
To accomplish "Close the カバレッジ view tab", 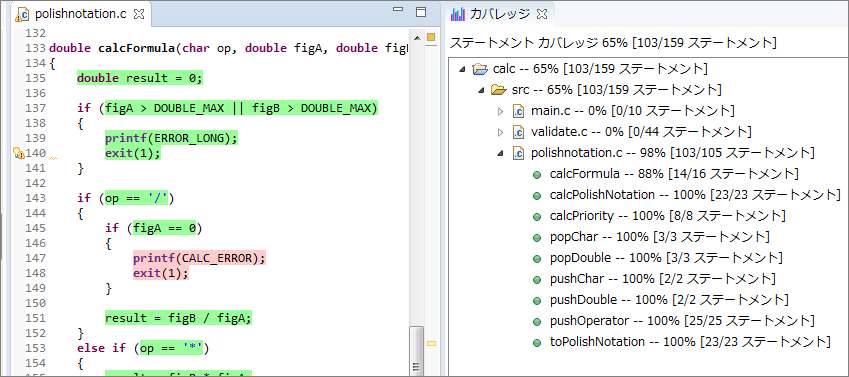I will [x=541, y=15].
